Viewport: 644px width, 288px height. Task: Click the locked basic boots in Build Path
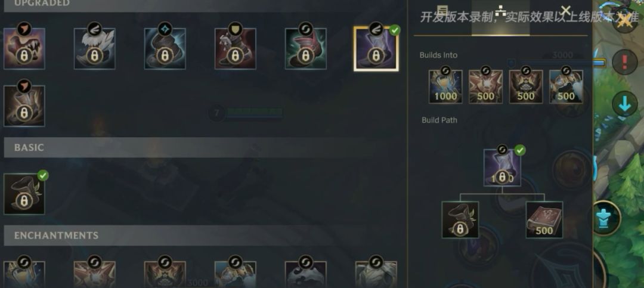click(x=460, y=220)
